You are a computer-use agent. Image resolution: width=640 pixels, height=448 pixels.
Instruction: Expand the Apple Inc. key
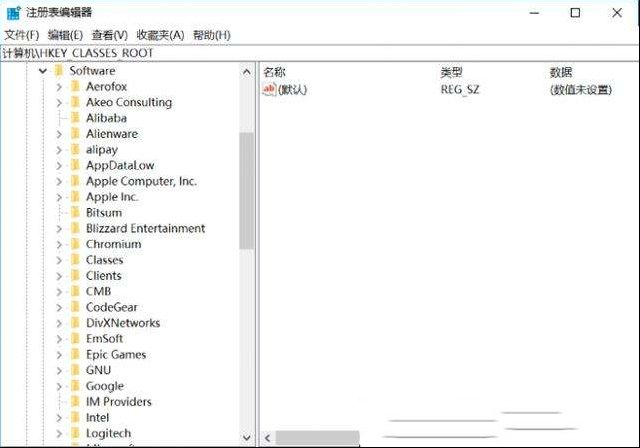(59, 197)
